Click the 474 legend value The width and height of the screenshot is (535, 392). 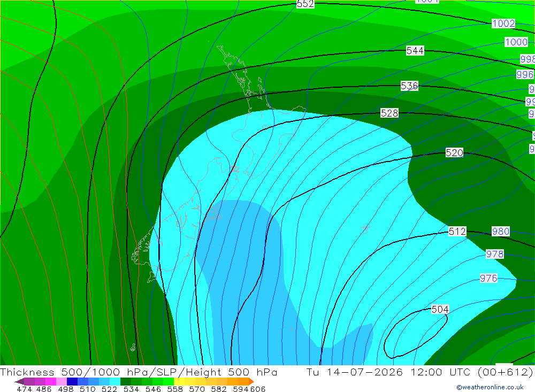click(x=25, y=389)
